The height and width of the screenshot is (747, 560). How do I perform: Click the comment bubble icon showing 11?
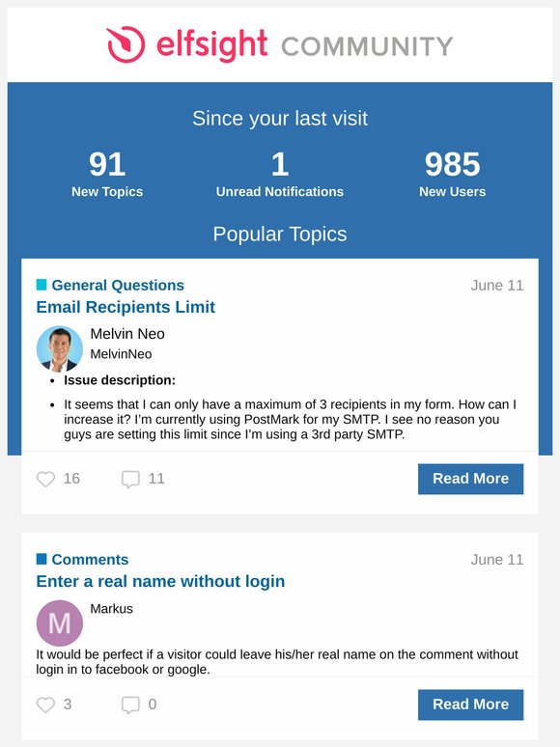(130, 479)
